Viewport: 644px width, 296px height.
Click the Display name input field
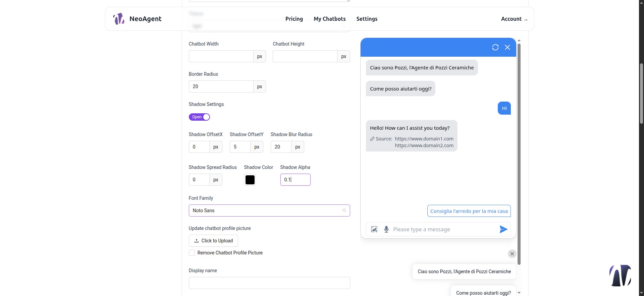269,283
